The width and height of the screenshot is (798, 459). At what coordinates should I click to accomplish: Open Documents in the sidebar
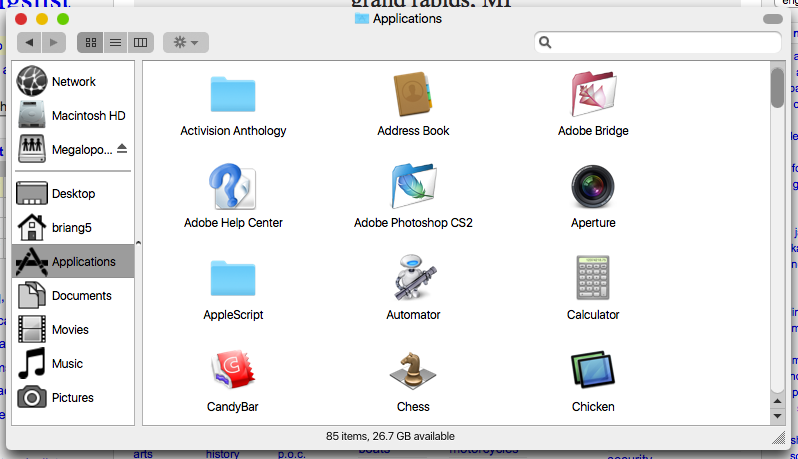point(73,296)
